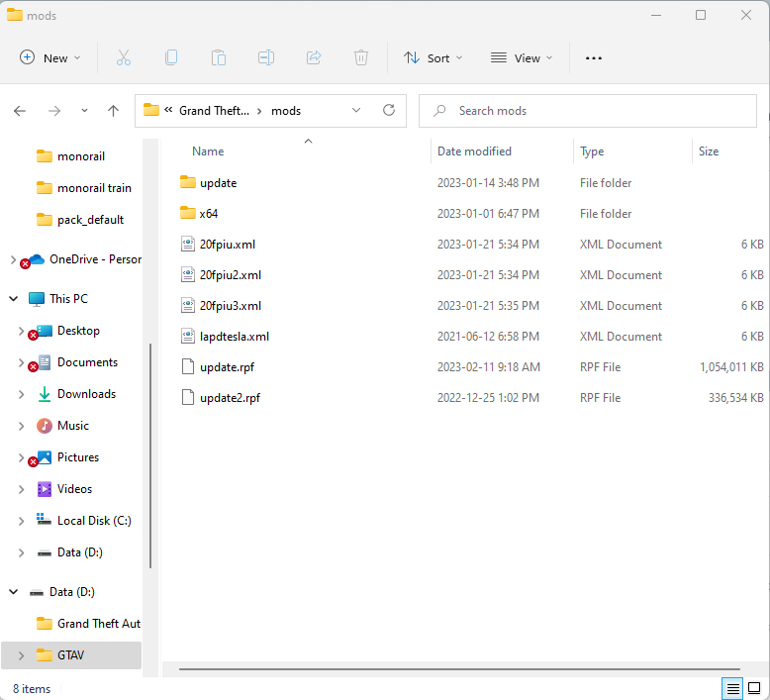This screenshot has height=700, width=770.
Task: Select the update.rpf file
Action: (x=227, y=367)
